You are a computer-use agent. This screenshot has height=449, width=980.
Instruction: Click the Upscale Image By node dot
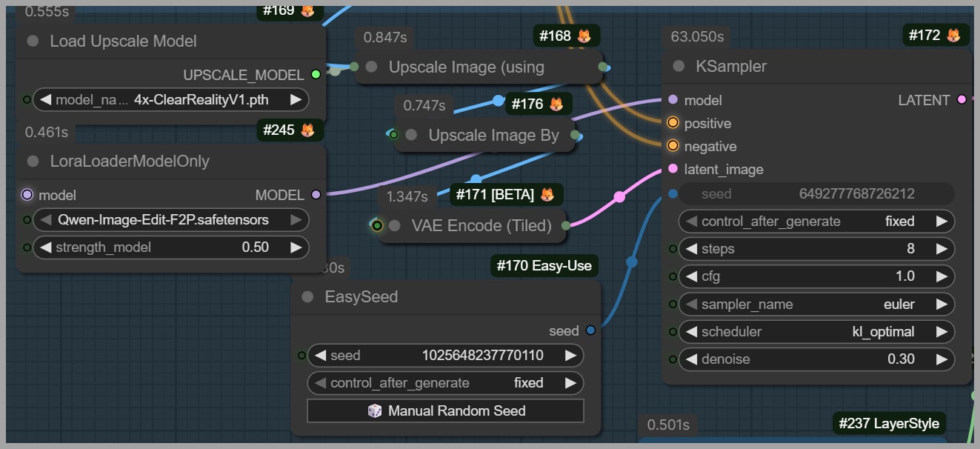412,136
